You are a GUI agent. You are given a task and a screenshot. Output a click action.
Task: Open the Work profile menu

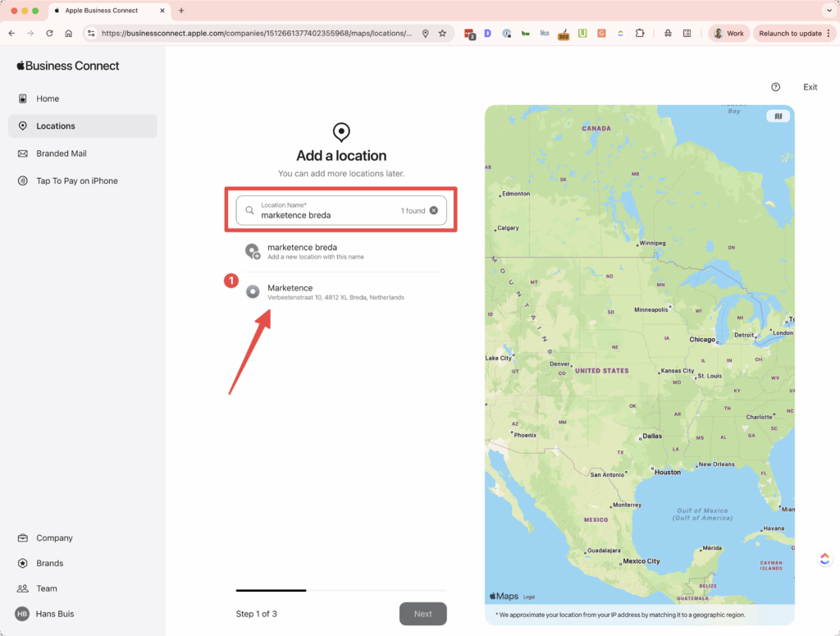[x=728, y=34]
